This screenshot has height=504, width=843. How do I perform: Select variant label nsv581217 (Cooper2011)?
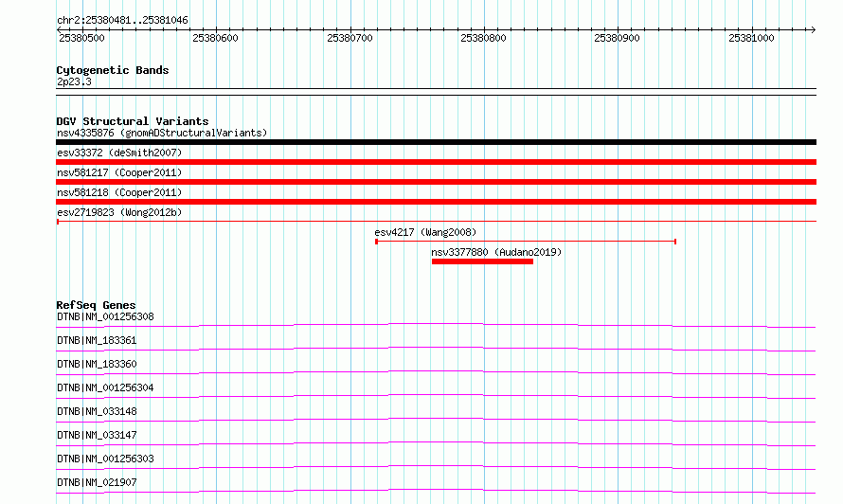(119, 172)
